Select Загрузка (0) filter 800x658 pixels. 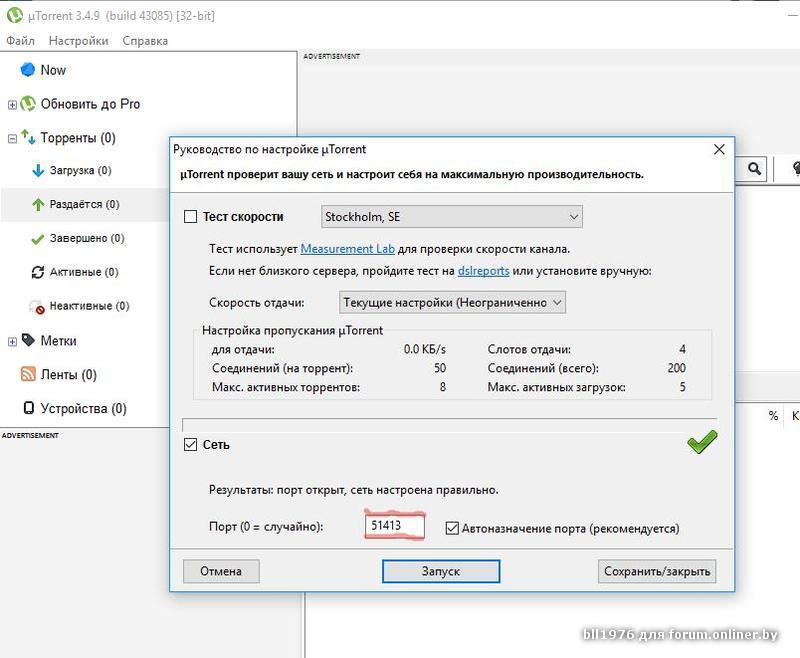(x=81, y=170)
